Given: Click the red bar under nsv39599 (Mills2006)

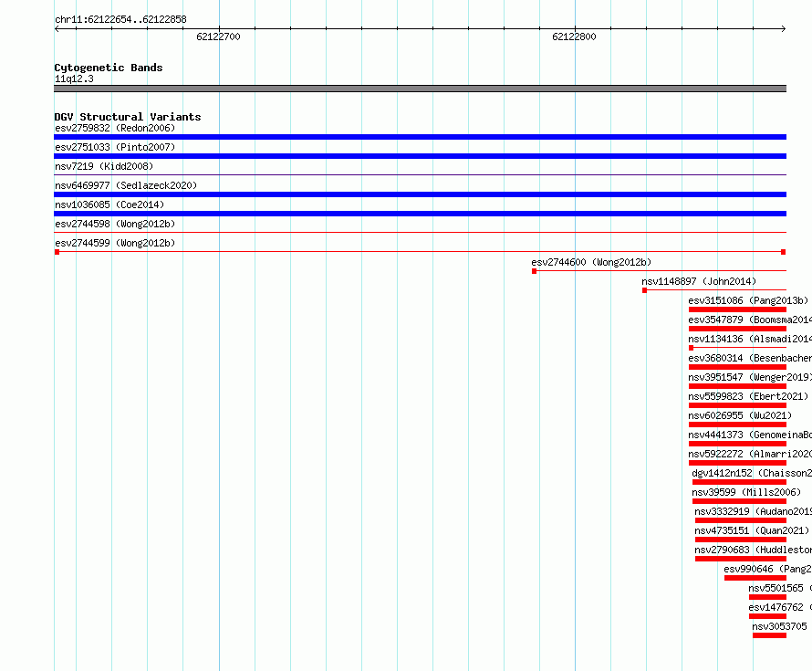Looking at the screenshot, I should (x=739, y=501).
